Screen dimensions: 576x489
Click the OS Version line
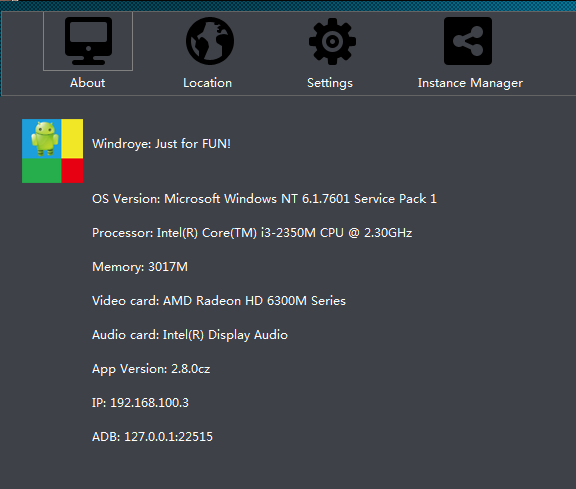(x=264, y=199)
